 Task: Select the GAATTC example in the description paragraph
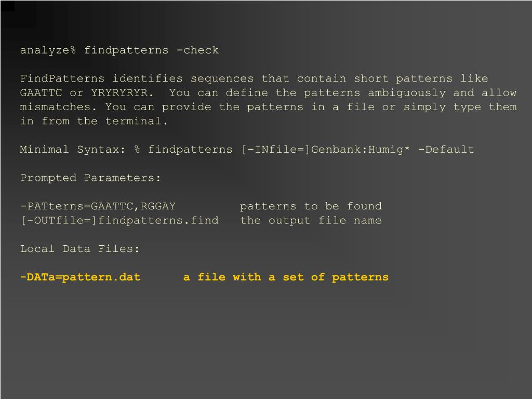click(41, 93)
